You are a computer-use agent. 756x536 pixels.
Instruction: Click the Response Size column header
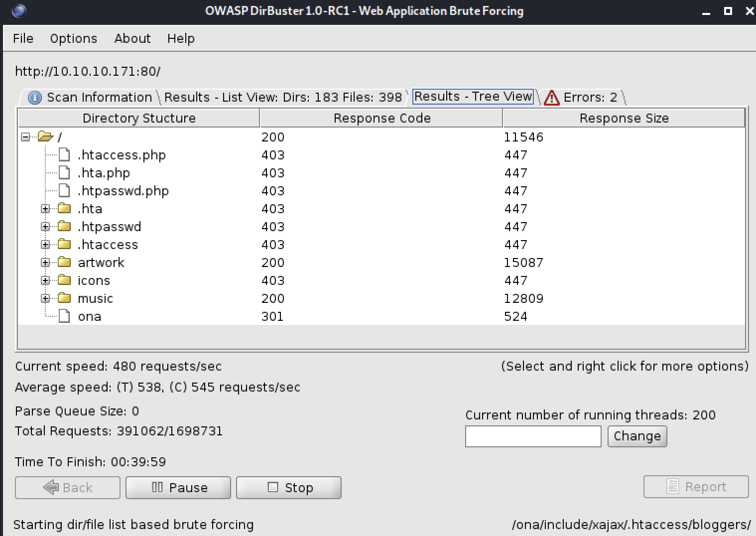pos(624,118)
